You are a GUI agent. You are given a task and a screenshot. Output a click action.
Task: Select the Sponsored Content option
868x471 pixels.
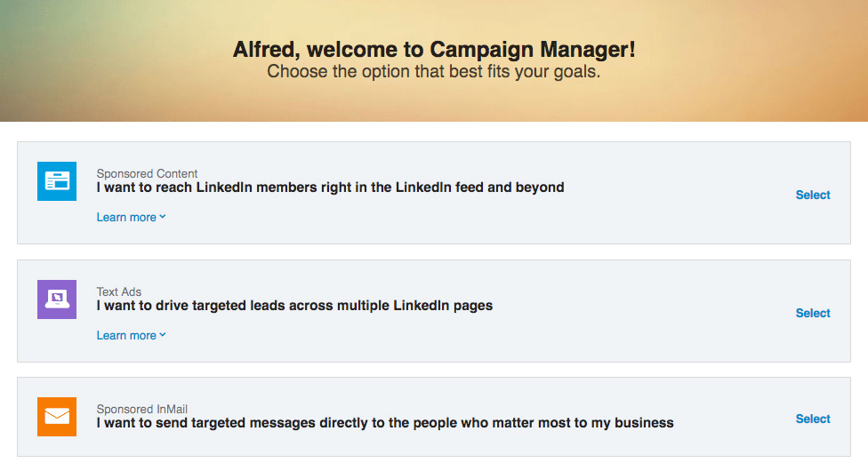point(812,195)
